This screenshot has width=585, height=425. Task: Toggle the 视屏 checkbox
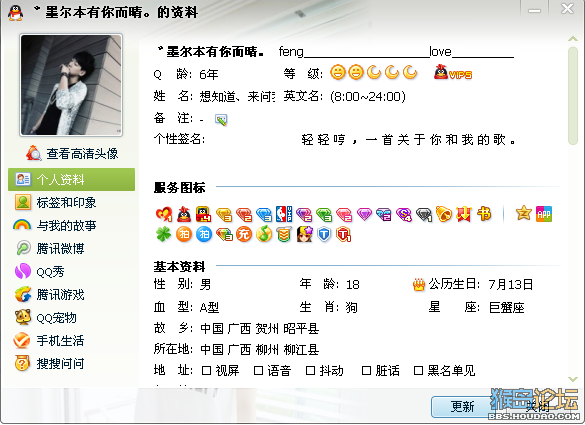pyautogui.click(x=206, y=371)
